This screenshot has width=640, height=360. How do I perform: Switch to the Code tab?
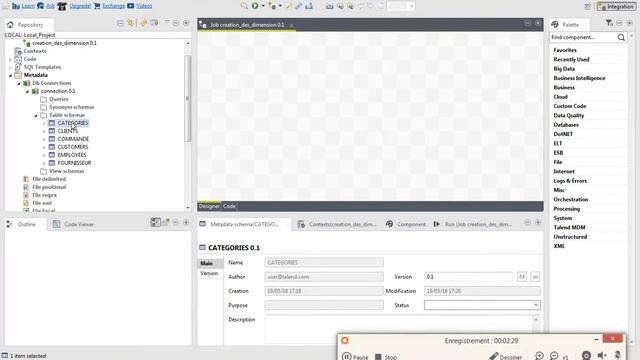click(x=229, y=206)
